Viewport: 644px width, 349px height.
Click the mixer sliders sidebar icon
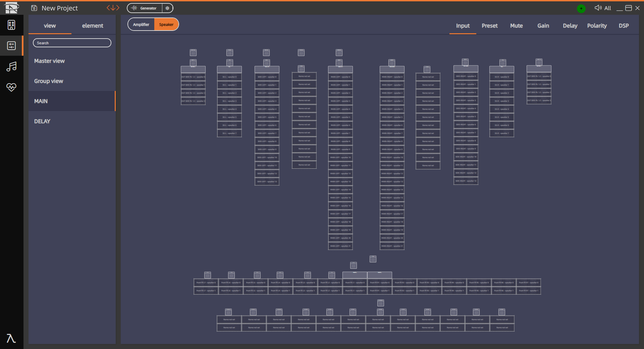click(x=11, y=46)
